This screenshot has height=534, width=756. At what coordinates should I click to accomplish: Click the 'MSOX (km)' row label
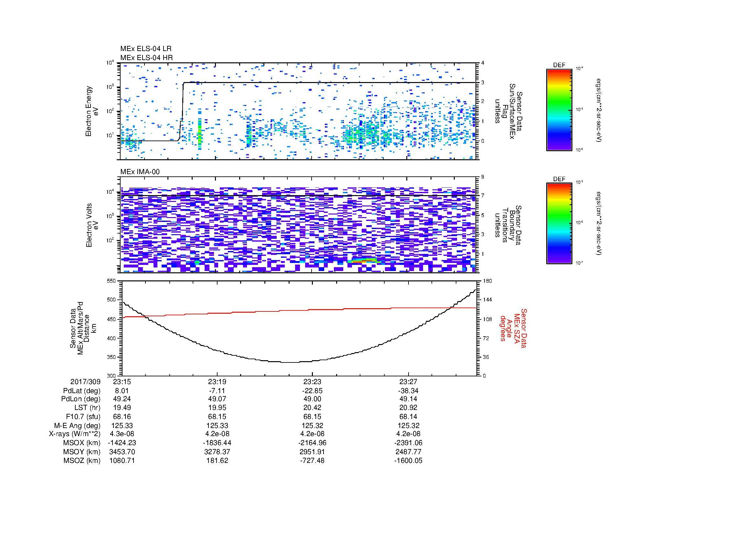point(82,443)
